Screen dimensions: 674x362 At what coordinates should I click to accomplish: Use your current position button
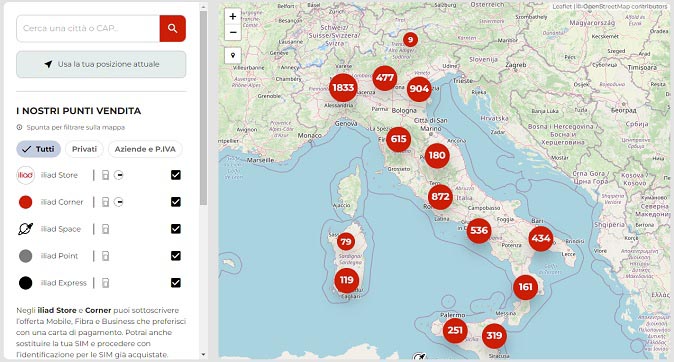(x=101, y=64)
